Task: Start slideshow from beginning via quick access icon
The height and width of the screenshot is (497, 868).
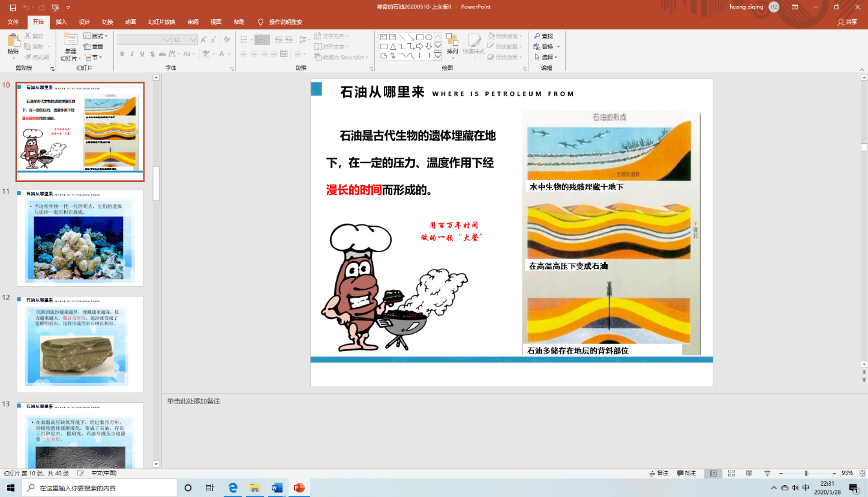Action: (x=55, y=7)
